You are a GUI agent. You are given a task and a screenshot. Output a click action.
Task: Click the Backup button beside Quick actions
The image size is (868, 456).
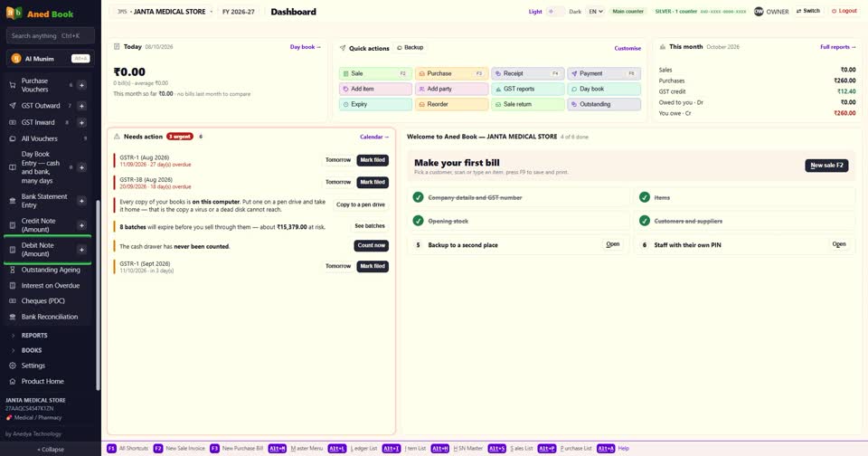pos(410,48)
